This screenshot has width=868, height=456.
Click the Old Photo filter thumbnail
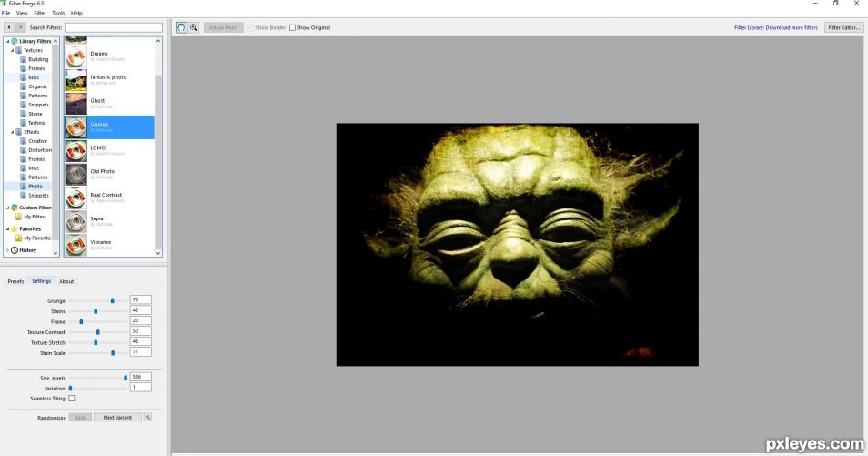(x=76, y=175)
